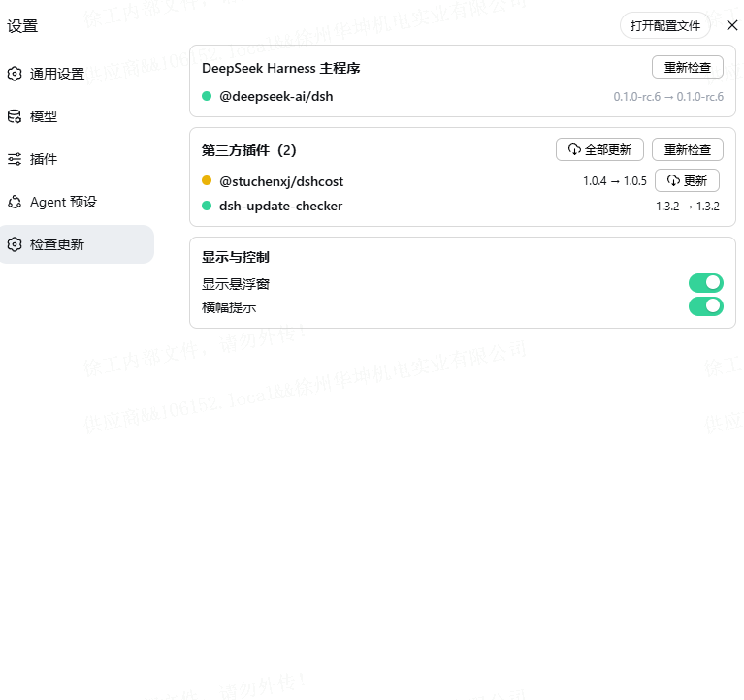Click the dsh-update-checker plugin name
Image resolution: width=744 pixels, height=700 pixels.
(281, 207)
